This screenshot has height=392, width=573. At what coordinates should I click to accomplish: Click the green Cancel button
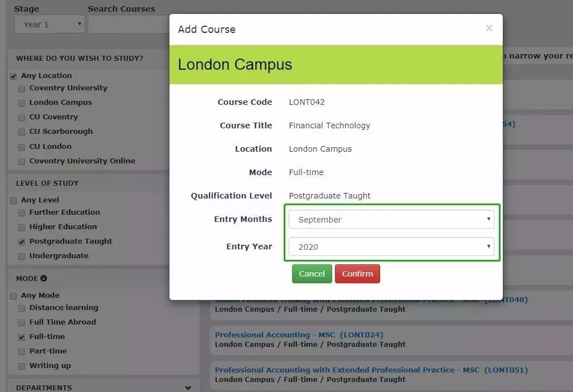coord(312,274)
